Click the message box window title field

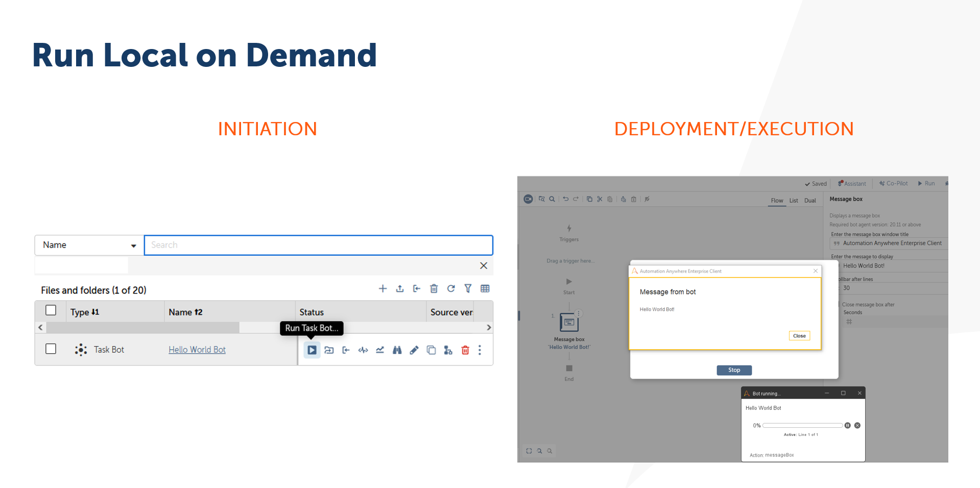(x=889, y=243)
